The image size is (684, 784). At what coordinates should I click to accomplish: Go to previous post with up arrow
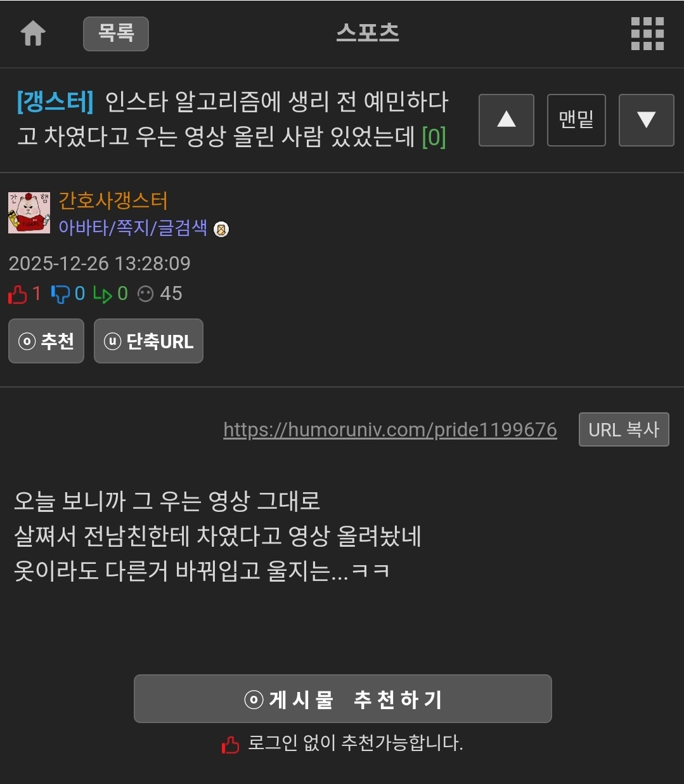coord(506,120)
